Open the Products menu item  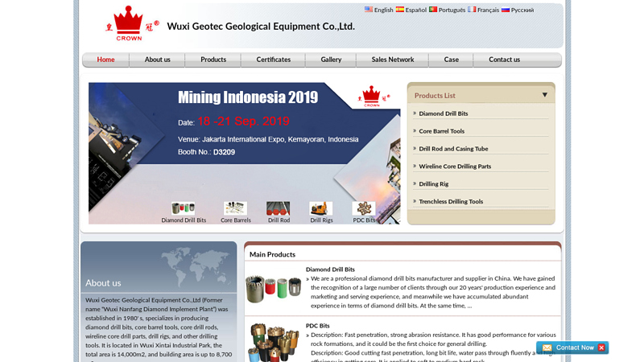click(x=213, y=60)
